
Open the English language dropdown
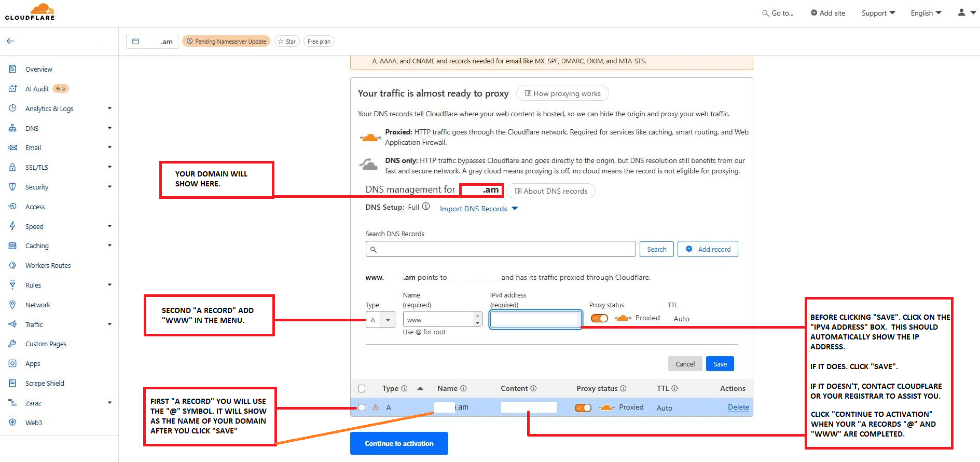pyautogui.click(x=926, y=13)
